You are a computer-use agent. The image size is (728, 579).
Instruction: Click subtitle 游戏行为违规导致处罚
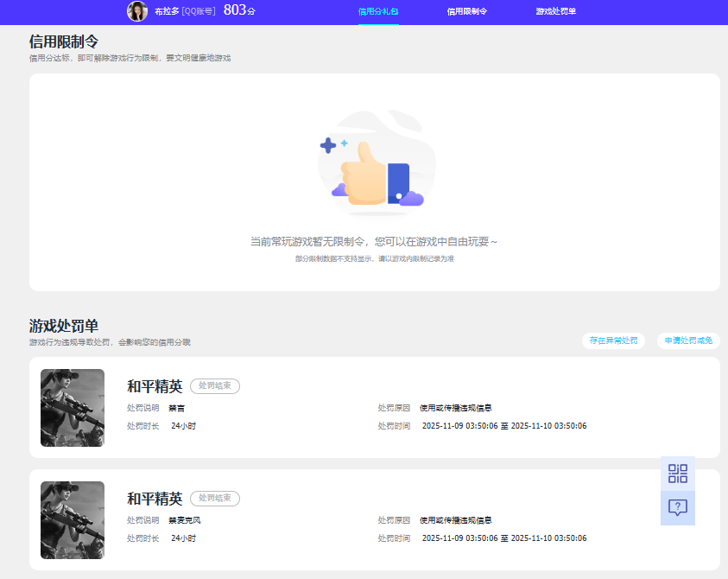coord(110,342)
